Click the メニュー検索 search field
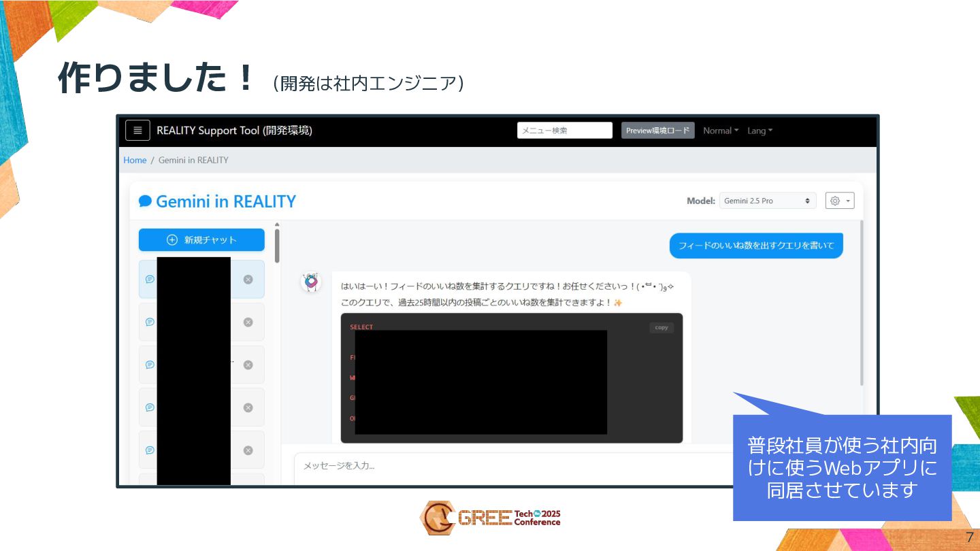The width and height of the screenshot is (980, 551). coord(565,131)
